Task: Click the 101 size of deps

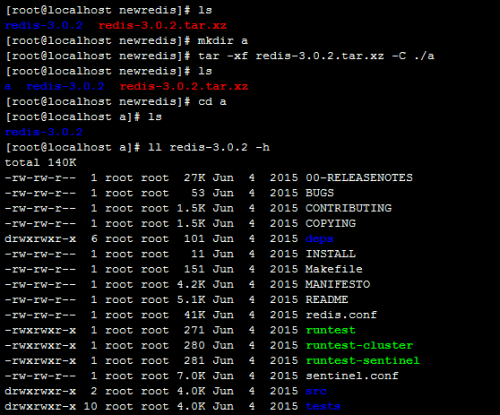Action: coord(194,239)
